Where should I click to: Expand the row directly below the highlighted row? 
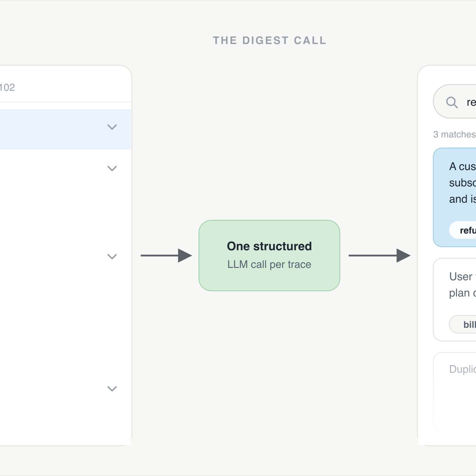coord(112,168)
